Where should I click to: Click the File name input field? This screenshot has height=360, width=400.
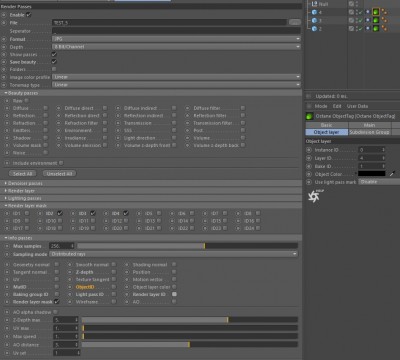point(169,23)
